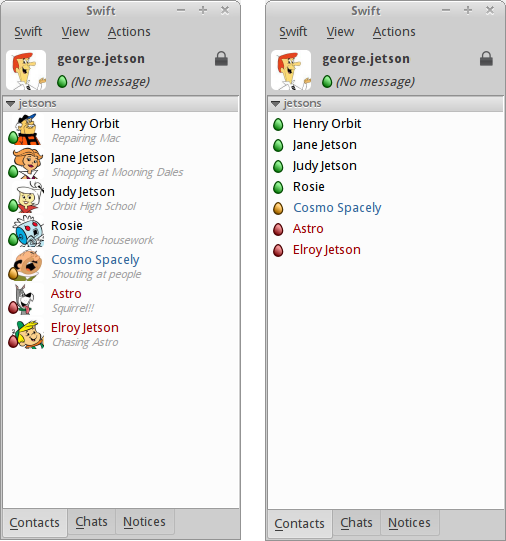Select Jane Jetson in left window roster
This screenshot has height=541, width=506.
[120, 164]
